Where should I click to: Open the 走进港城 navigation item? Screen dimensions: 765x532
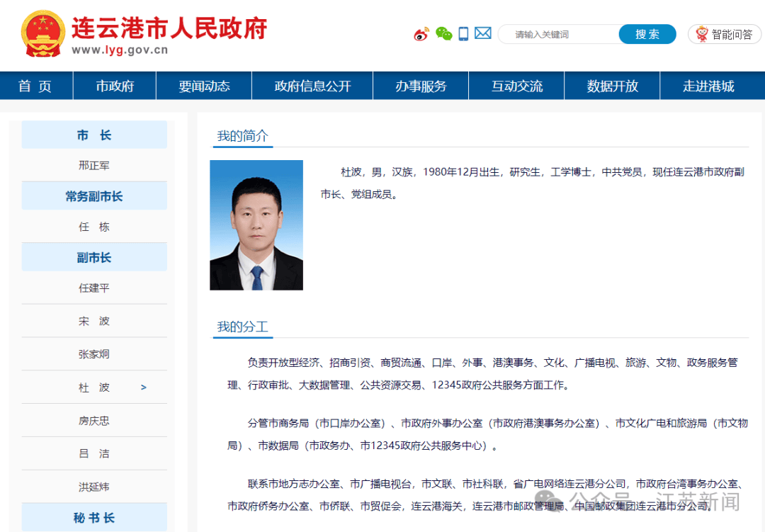coord(708,86)
